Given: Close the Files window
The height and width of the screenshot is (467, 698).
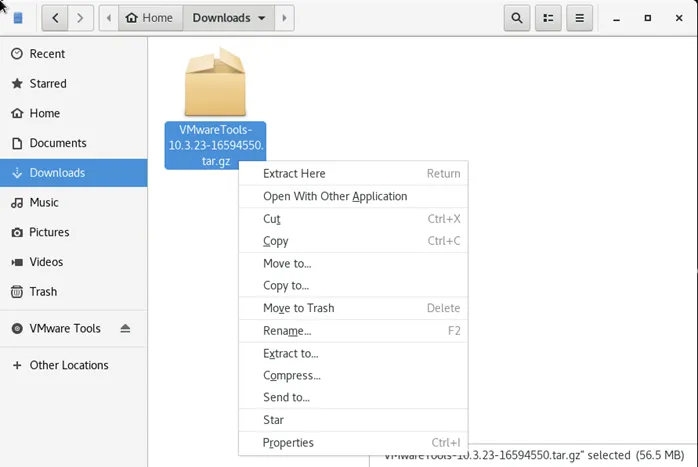Looking at the screenshot, I should tap(679, 18).
